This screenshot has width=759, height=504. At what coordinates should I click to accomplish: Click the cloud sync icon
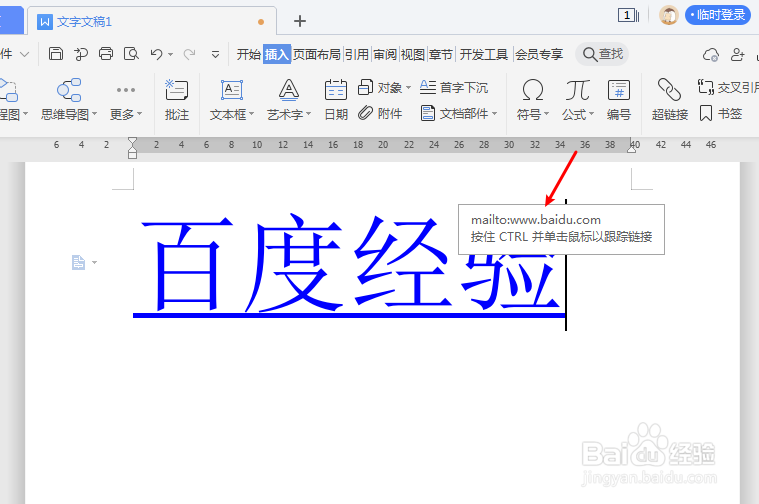point(711,55)
